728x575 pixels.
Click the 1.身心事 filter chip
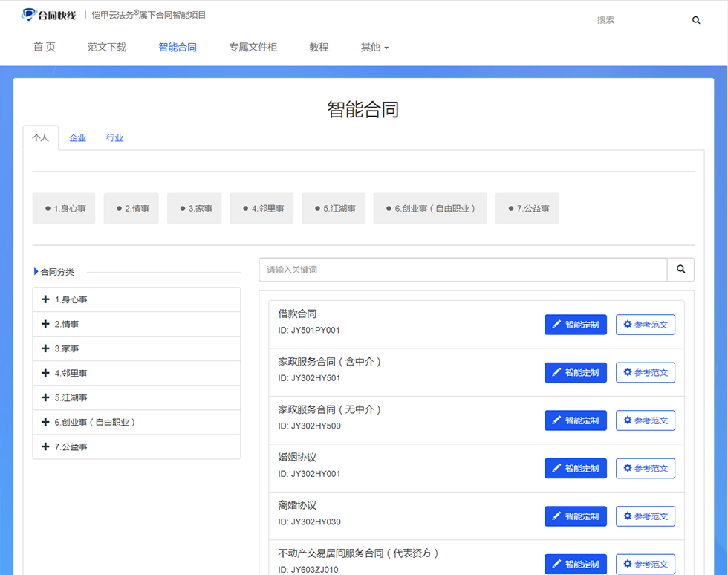[x=64, y=209]
